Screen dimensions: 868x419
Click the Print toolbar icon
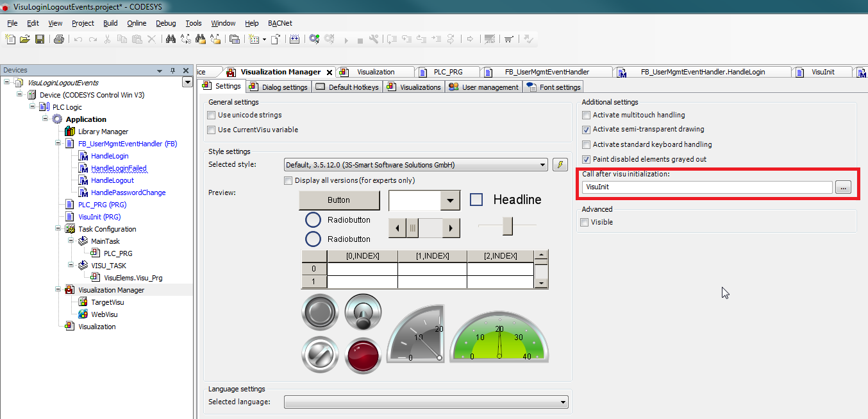point(58,39)
